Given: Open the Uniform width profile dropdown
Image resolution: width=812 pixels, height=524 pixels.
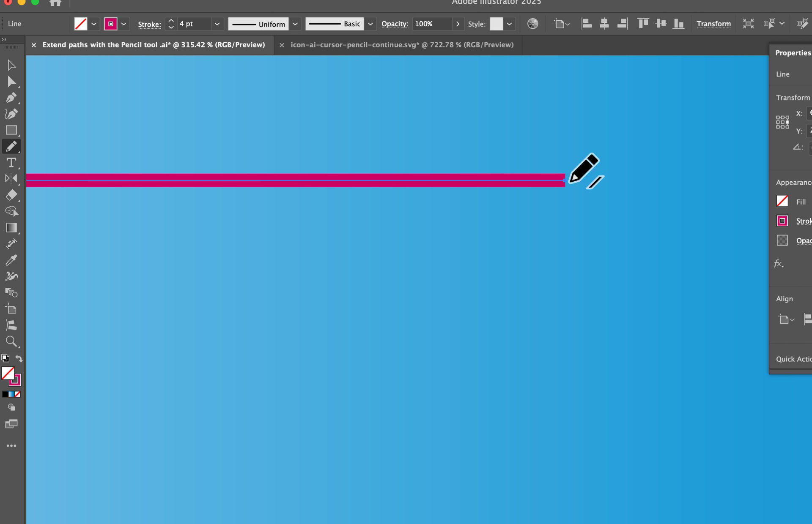Looking at the screenshot, I should (295, 24).
